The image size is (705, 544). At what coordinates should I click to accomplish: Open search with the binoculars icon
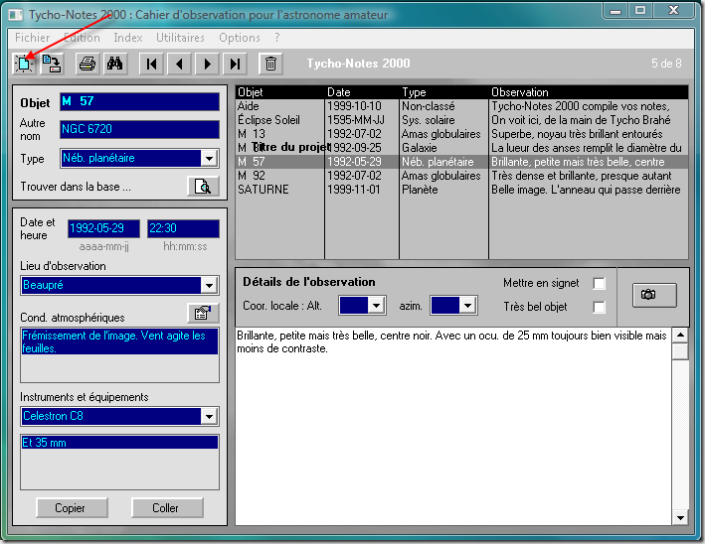114,64
